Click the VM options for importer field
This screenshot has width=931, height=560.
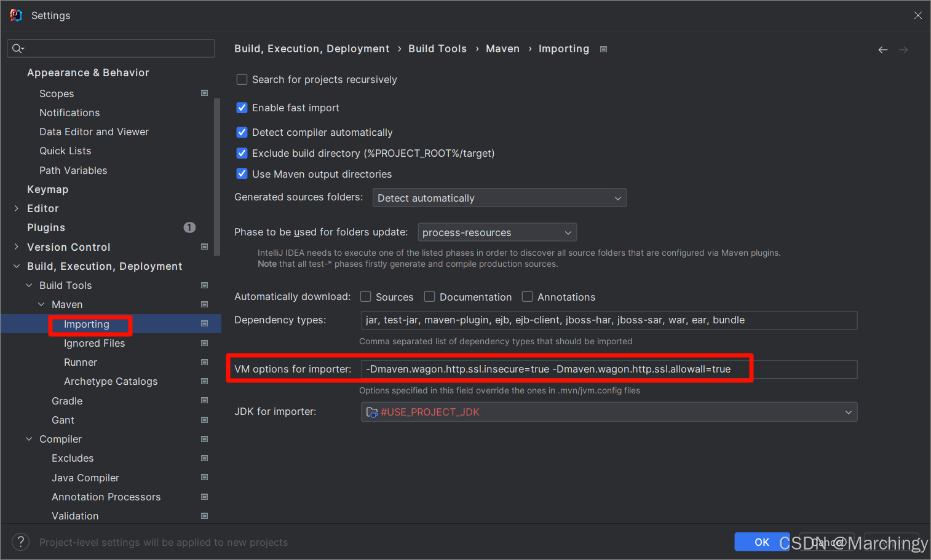pyautogui.click(x=609, y=369)
